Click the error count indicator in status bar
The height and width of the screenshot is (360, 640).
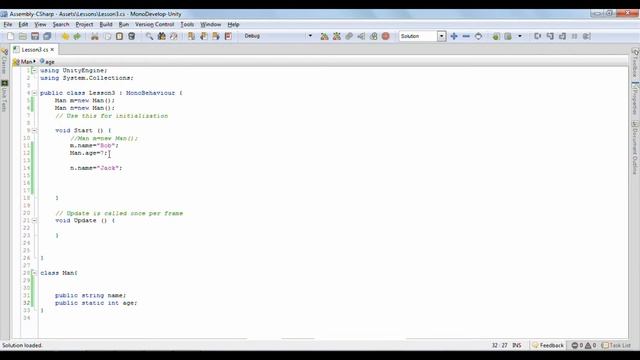pos(577,345)
